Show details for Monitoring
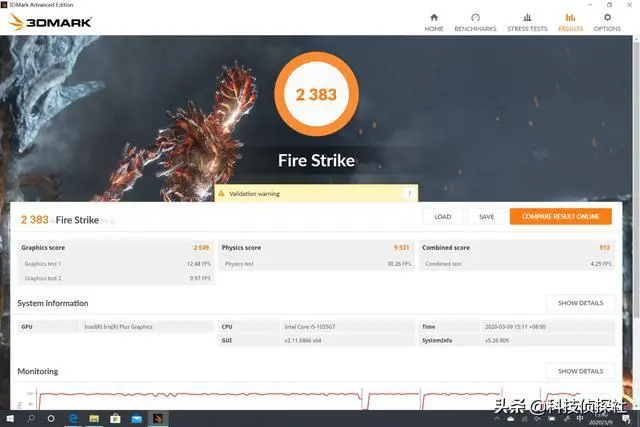 (580, 371)
